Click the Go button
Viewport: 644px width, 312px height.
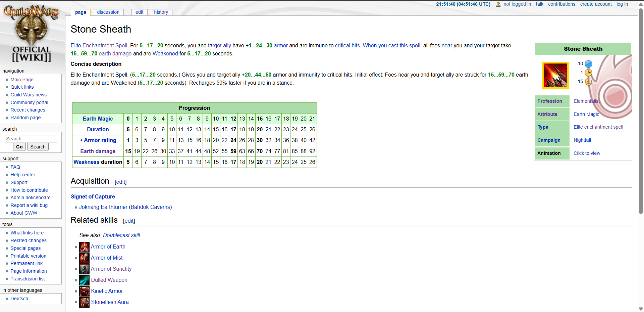point(19,147)
